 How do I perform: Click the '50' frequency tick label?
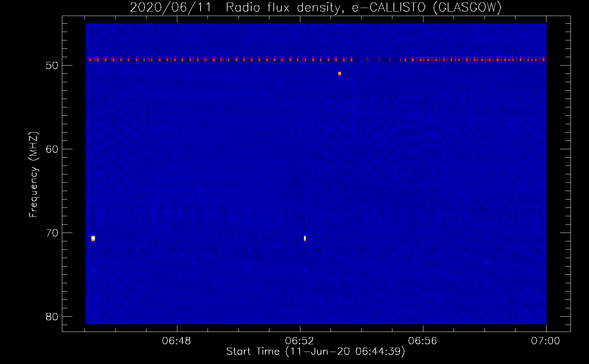click(52, 66)
